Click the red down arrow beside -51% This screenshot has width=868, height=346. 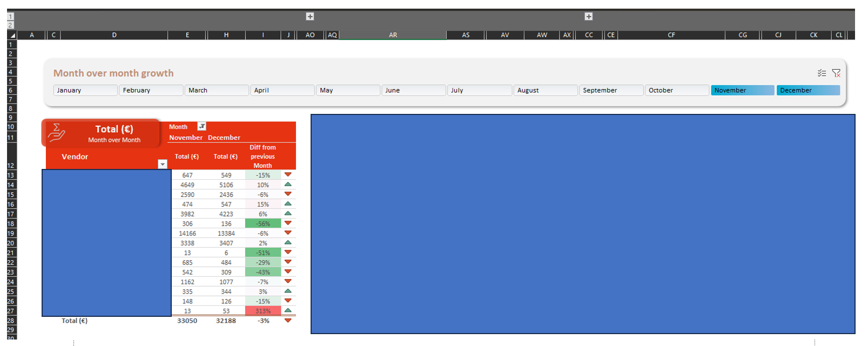coord(288,252)
